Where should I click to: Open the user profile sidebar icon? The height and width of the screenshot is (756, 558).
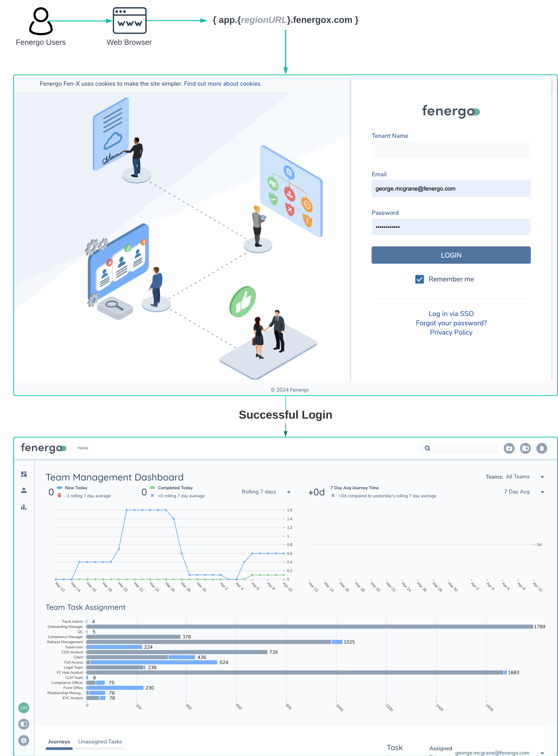(24, 490)
